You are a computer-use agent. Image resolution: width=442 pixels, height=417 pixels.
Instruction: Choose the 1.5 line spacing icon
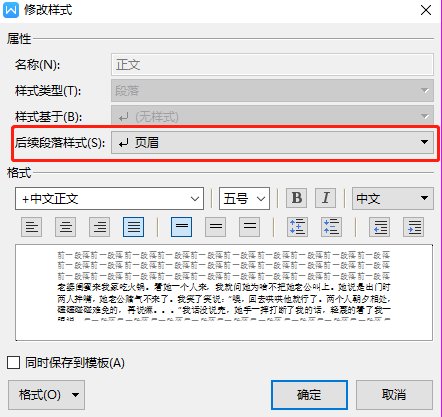click(216, 227)
